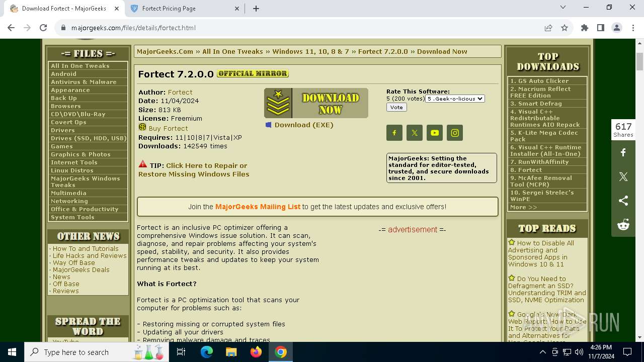The height and width of the screenshot is (362, 644).
Task: Launch Firefox from taskbar
Action: point(256,352)
